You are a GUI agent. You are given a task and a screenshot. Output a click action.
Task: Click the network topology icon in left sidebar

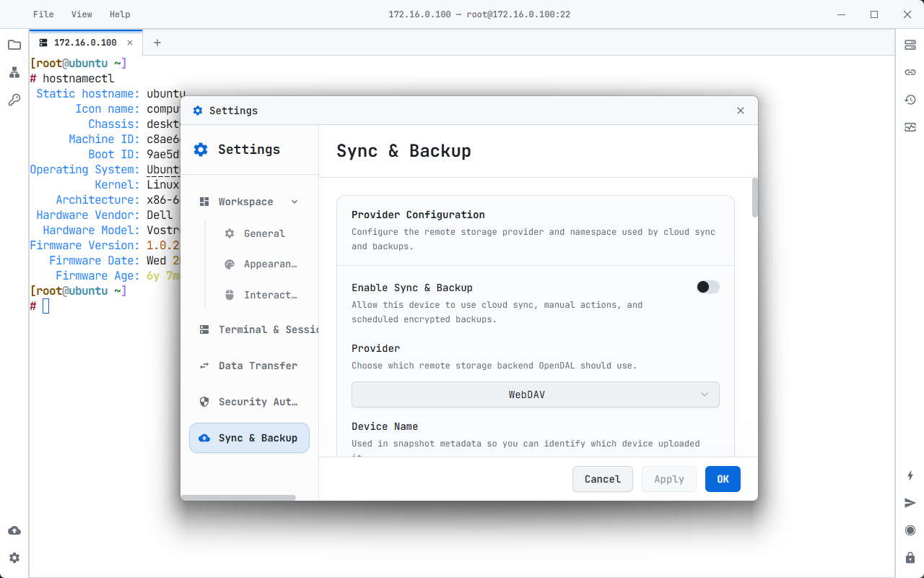[14, 72]
